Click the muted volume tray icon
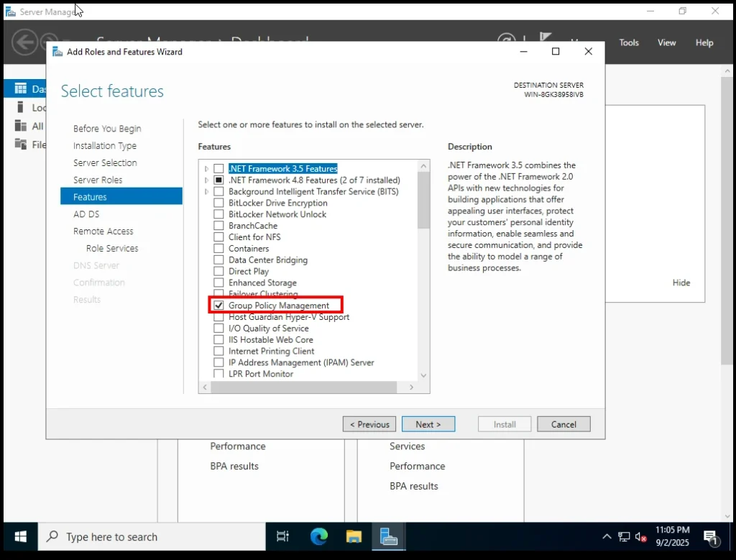Screen dimensions: 736x560 [640, 536]
